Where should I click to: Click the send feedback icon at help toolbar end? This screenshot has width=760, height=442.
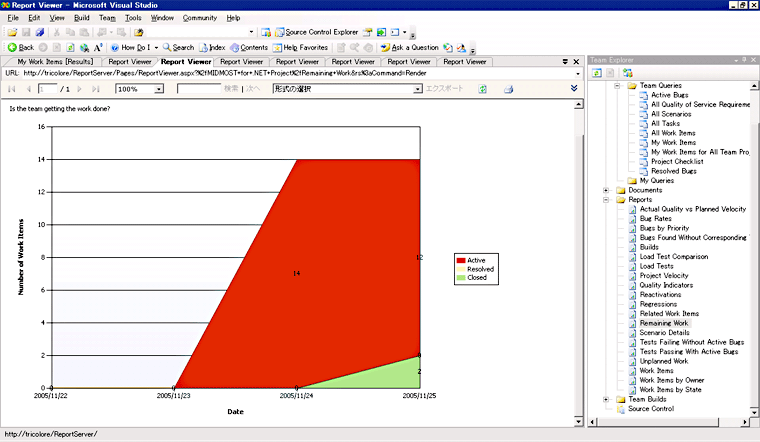[x=461, y=47]
